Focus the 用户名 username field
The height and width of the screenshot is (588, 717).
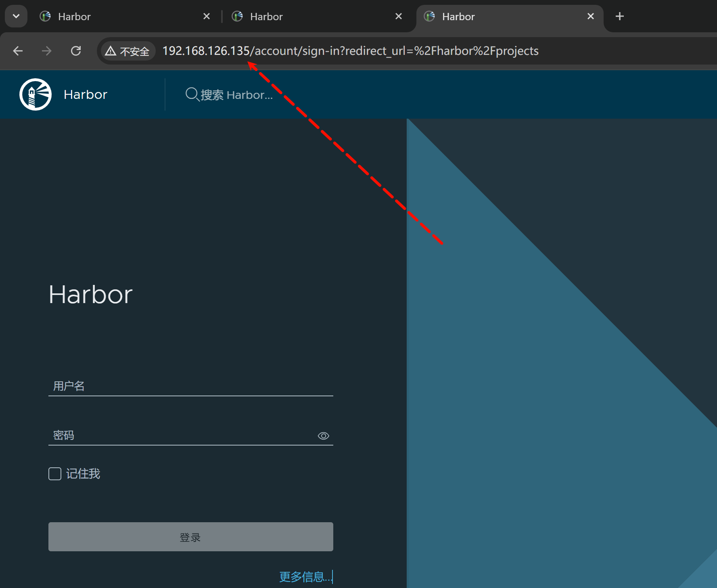[190, 386]
